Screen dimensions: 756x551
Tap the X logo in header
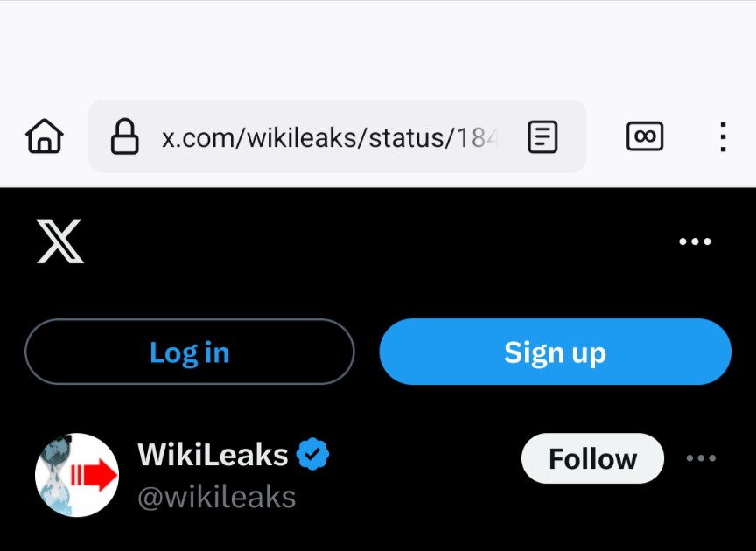tap(60, 241)
